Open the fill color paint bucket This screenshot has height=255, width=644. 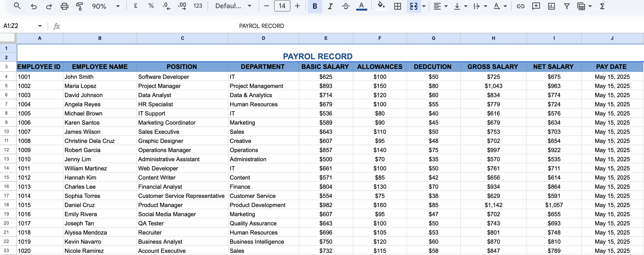click(x=381, y=6)
